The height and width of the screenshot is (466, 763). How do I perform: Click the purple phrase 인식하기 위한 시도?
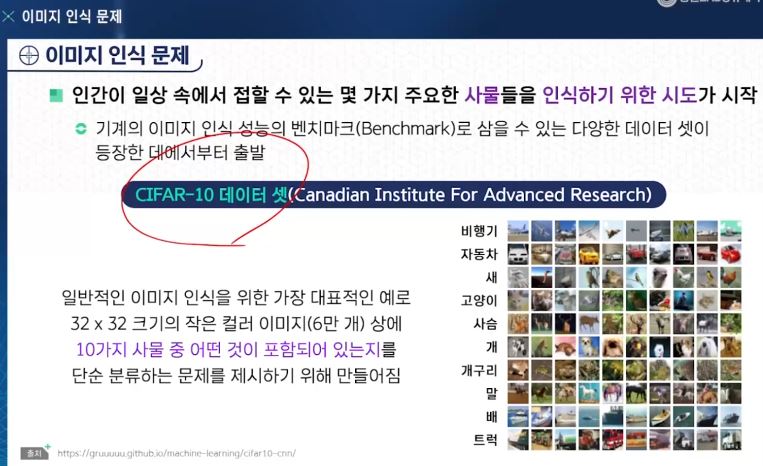(x=619, y=95)
